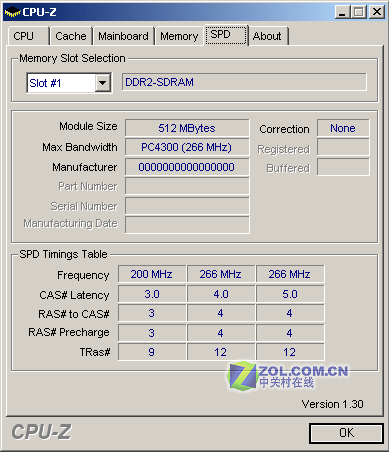Click the Frequency row label
The height and width of the screenshot is (452, 389).
pos(83,275)
